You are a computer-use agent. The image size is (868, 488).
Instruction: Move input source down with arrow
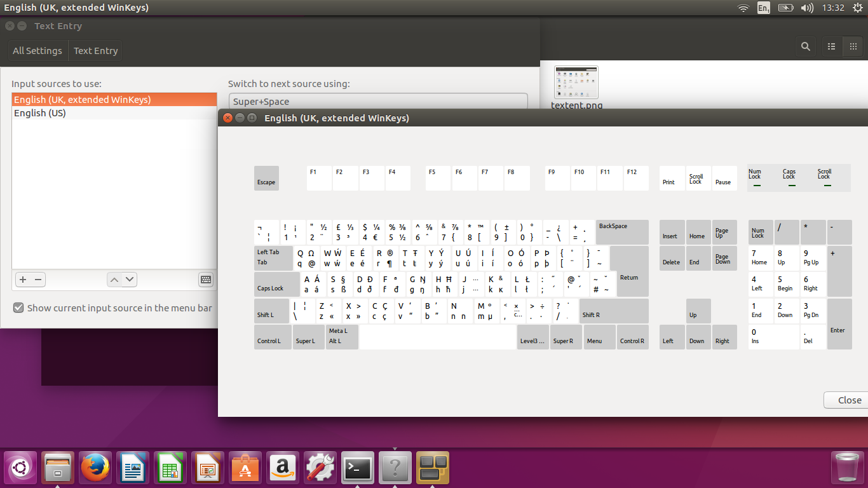(130, 280)
